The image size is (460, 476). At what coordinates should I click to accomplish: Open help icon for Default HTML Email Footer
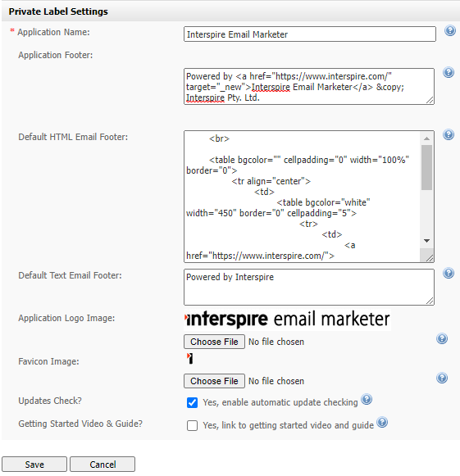(x=449, y=134)
